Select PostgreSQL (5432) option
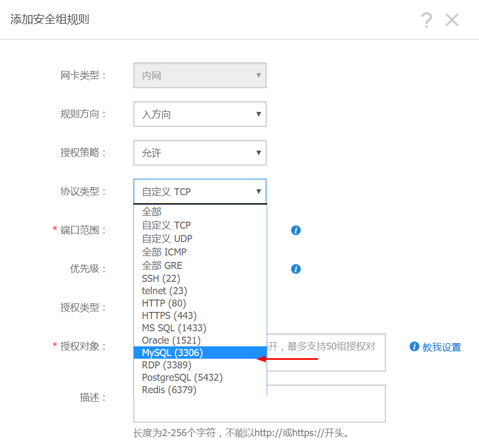The width and height of the screenshot is (479, 448). (x=200, y=378)
